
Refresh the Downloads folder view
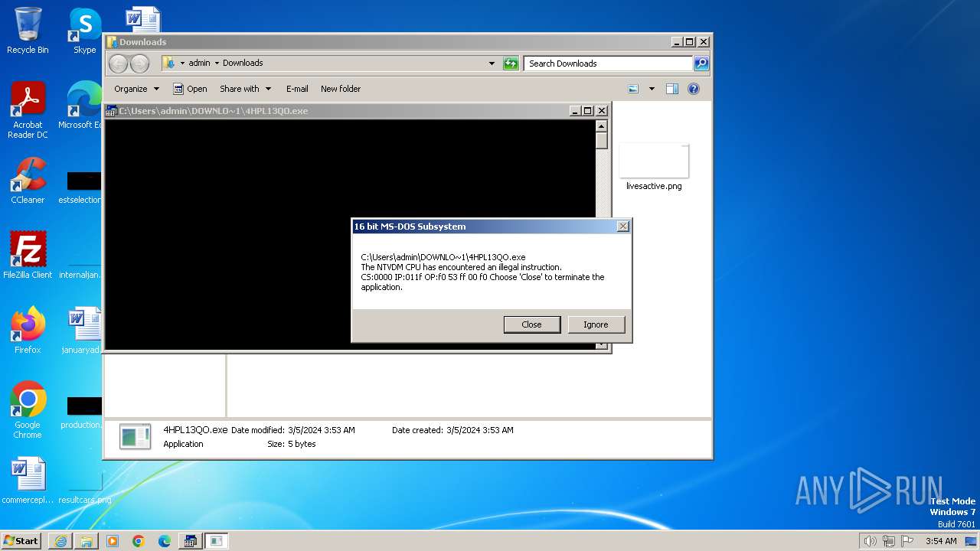[x=511, y=64]
